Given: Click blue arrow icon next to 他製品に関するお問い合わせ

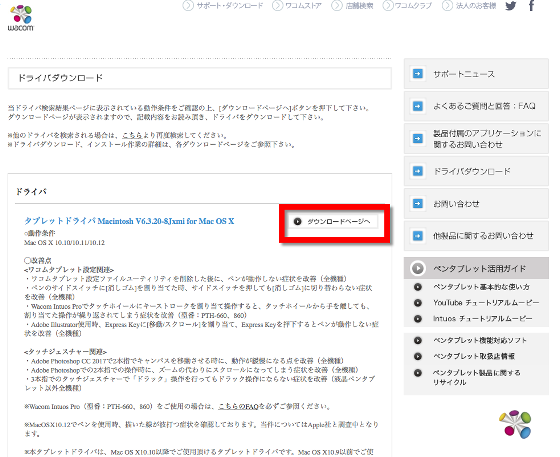Looking at the screenshot, I should [418, 236].
